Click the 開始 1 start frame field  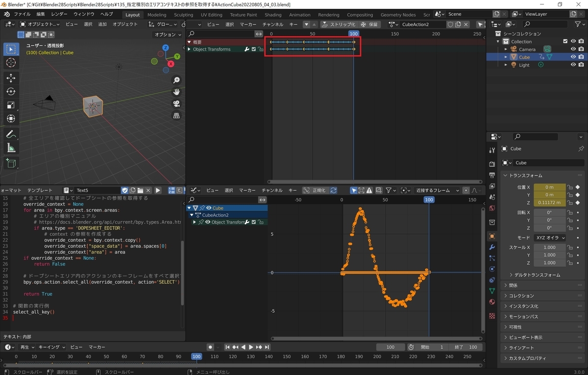coord(431,347)
